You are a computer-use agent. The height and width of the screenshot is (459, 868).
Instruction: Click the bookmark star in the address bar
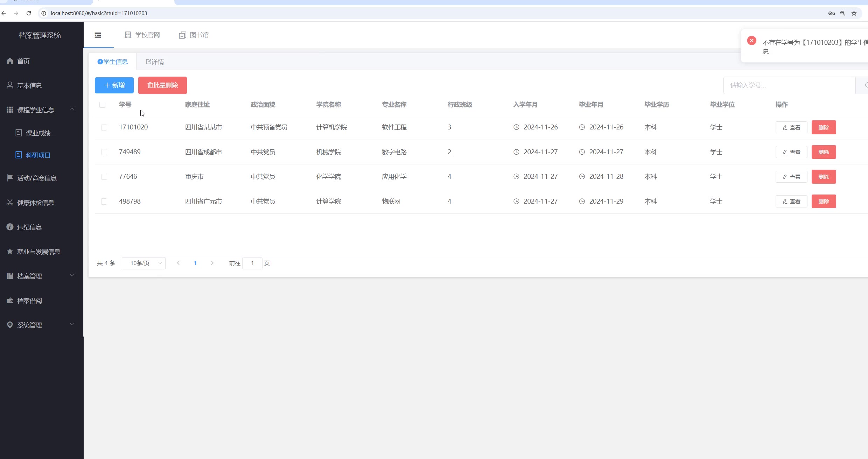coord(854,13)
